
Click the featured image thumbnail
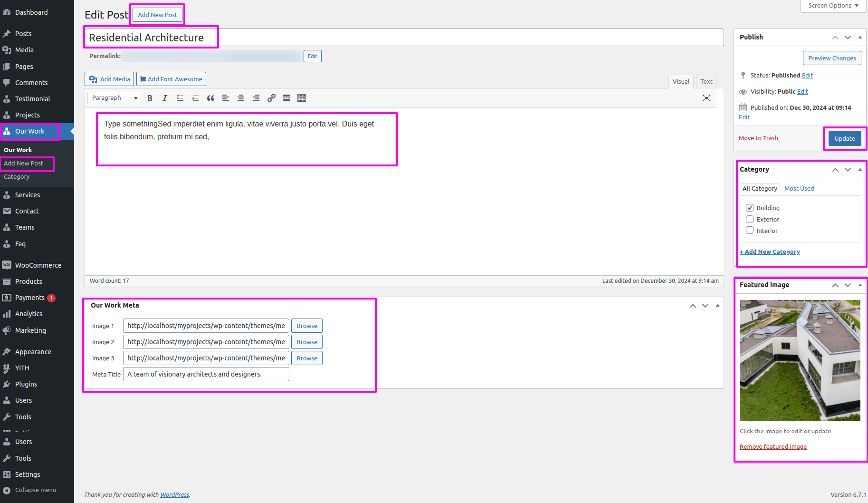pyautogui.click(x=800, y=360)
